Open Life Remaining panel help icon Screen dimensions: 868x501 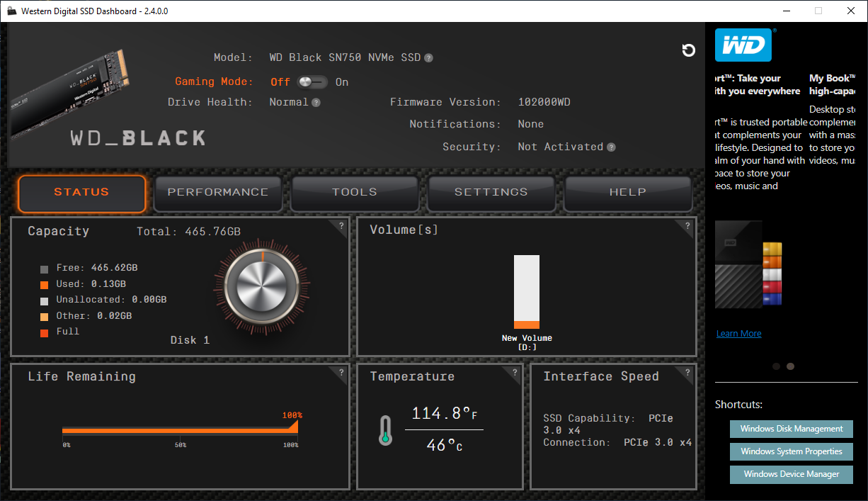point(341,372)
